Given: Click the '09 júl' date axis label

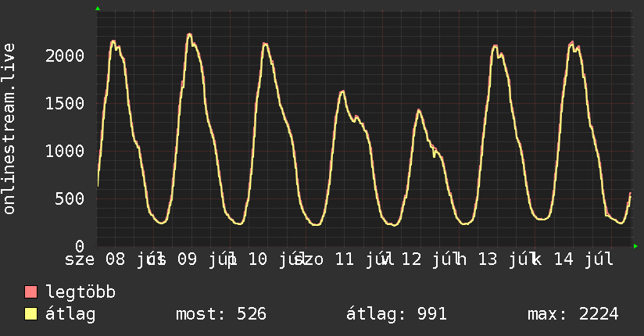Looking at the screenshot, I should click(202, 259).
